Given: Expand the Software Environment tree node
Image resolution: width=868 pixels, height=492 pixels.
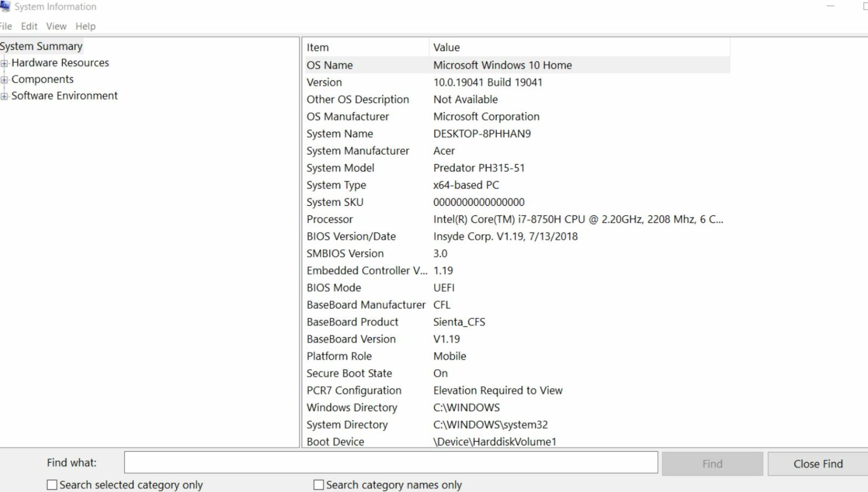Looking at the screenshot, I should click(x=4, y=96).
